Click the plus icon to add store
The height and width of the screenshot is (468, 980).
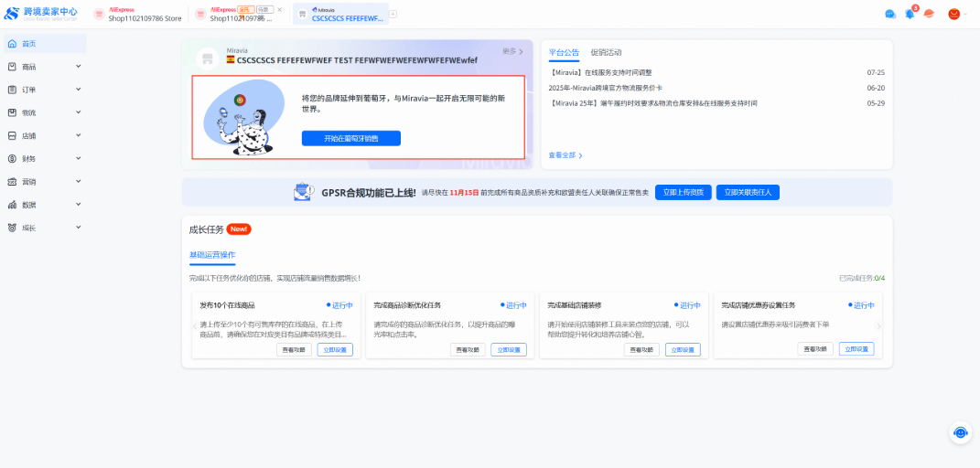(x=393, y=14)
